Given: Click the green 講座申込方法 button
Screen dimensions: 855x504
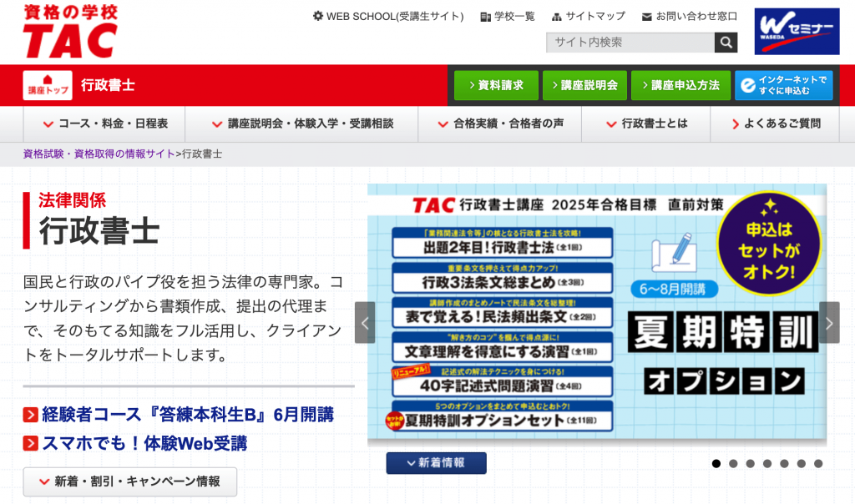Looking at the screenshot, I should point(680,85).
